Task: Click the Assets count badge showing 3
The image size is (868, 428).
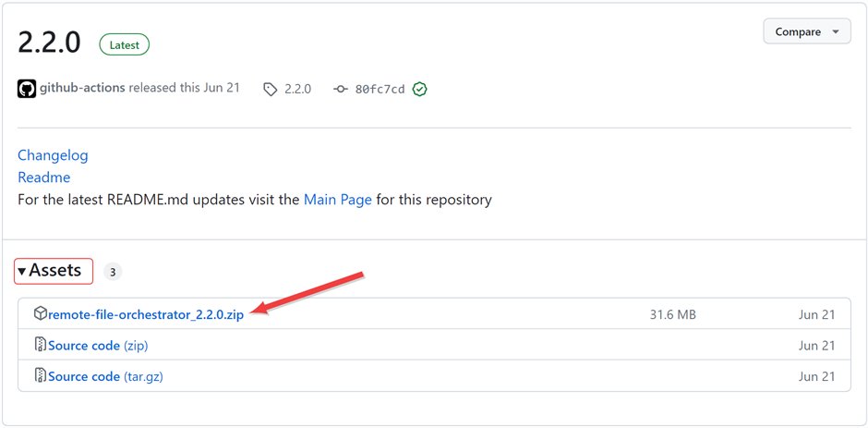Action: (x=112, y=272)
